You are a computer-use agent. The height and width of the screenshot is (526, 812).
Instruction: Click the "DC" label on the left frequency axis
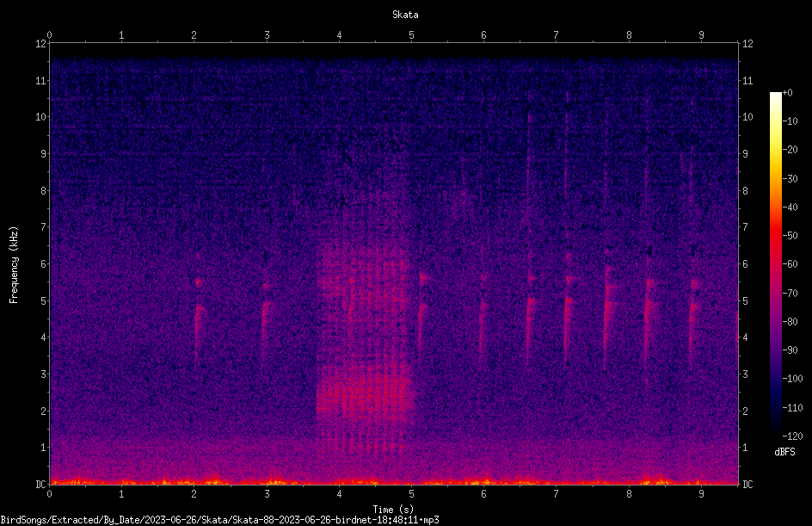[x=40, y=484]
